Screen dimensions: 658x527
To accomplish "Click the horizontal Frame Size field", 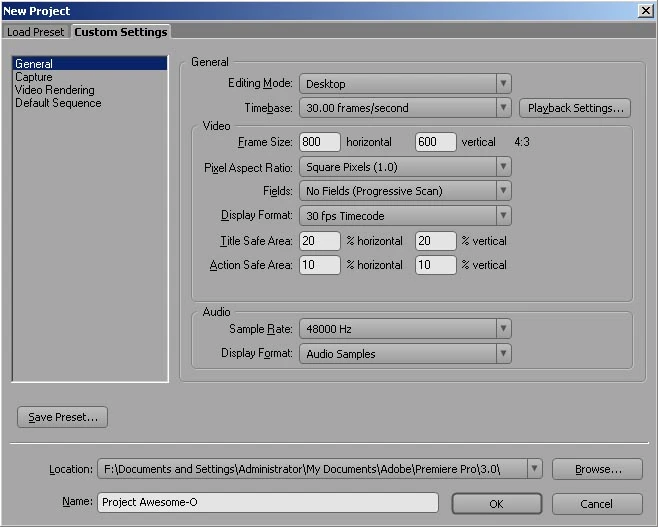I will 320,143.
